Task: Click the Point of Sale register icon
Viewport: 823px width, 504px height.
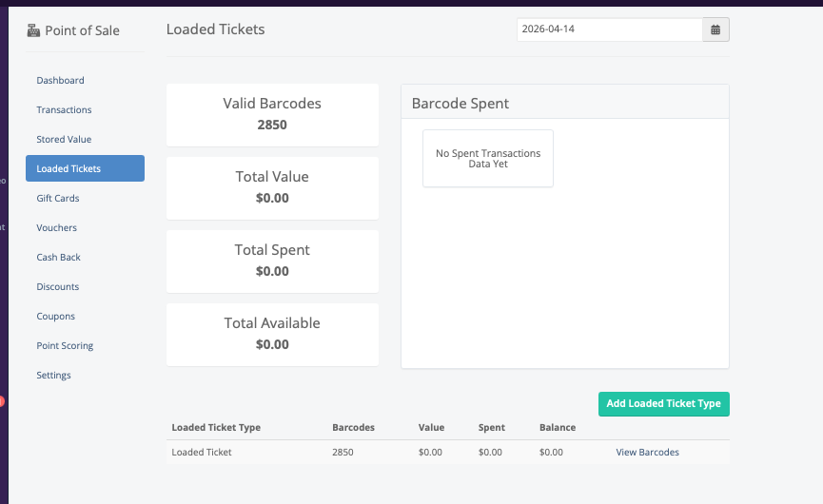Action: tap(34, 30)
